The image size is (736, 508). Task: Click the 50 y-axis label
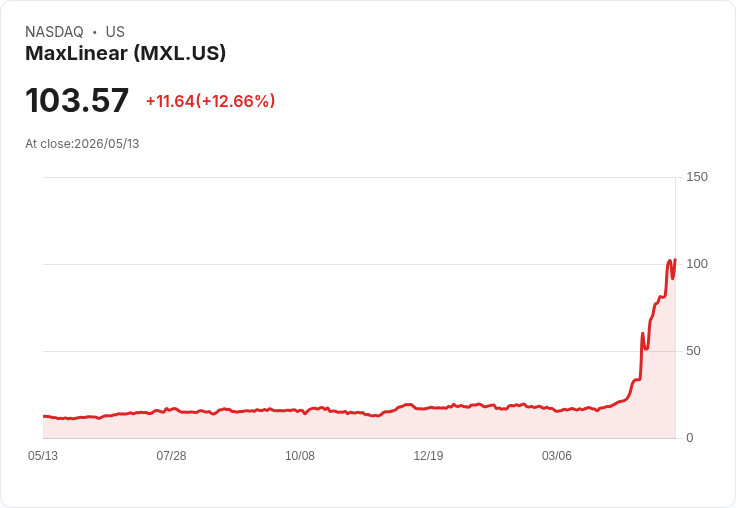click(693, 351)
